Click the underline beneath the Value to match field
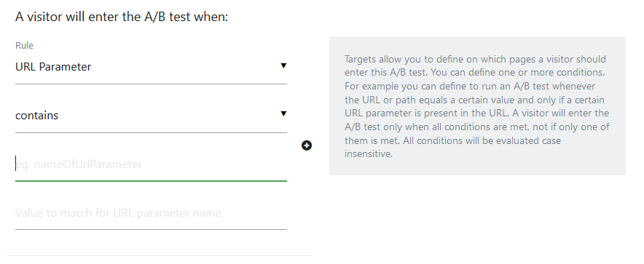This screenshot has width=644, height=264. [x=151, y=229]
